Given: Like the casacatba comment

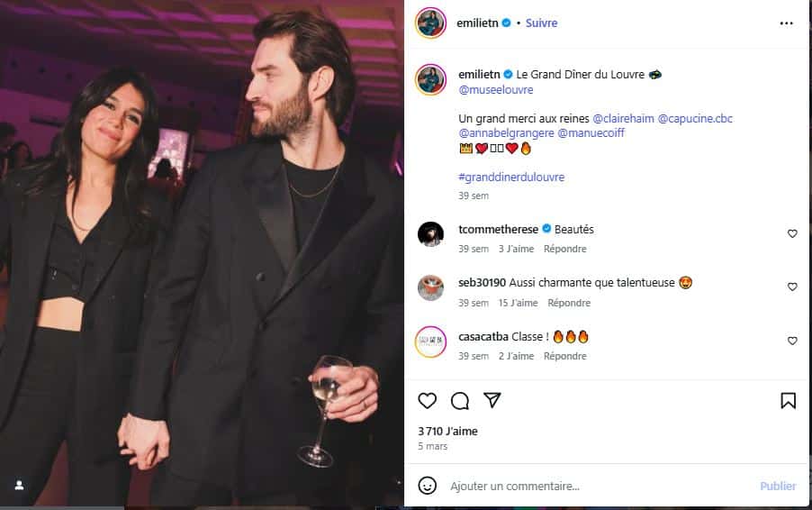Looking at the screenshot, I should [792, 341].
